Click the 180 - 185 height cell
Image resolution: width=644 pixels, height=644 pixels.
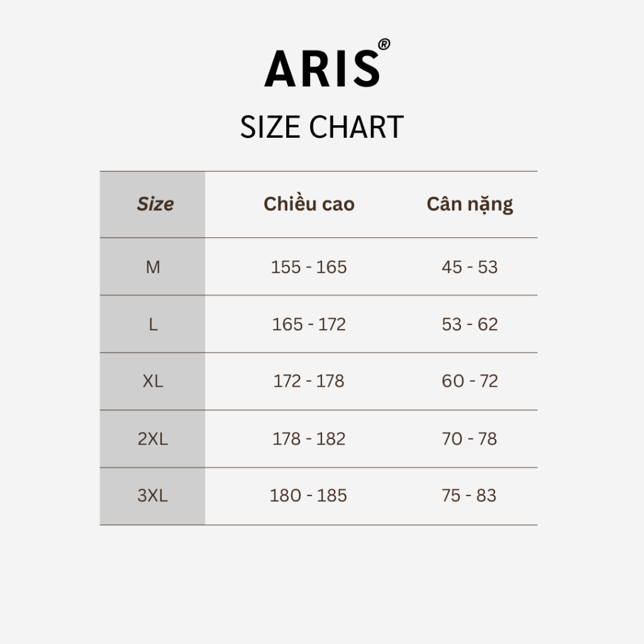pyautogui.click(x=308, y=496)
